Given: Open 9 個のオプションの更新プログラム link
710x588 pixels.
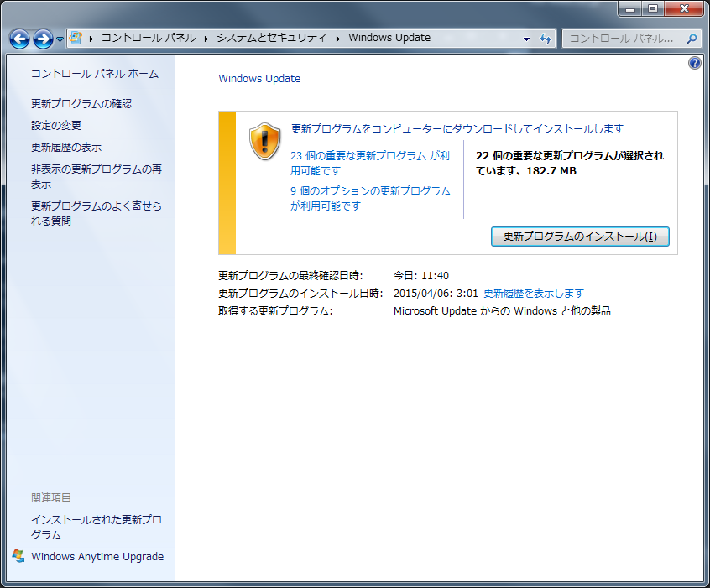Looking at the screenshot, I should 370,198.
